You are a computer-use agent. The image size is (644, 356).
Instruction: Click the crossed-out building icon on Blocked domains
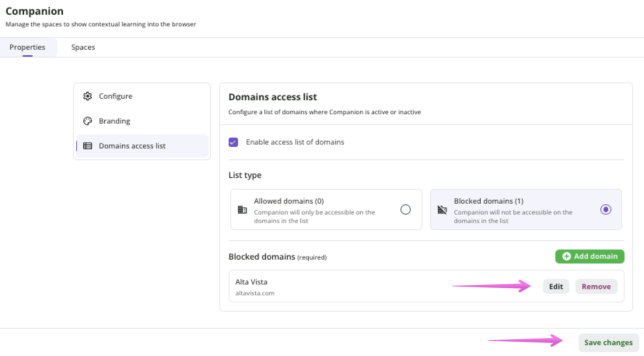point(442,210)
